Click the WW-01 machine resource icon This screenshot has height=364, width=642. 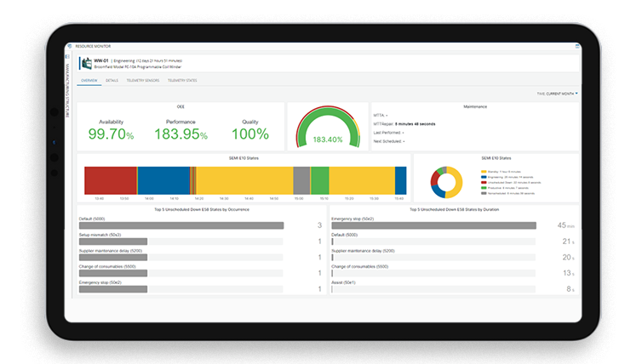coord(86,63)
